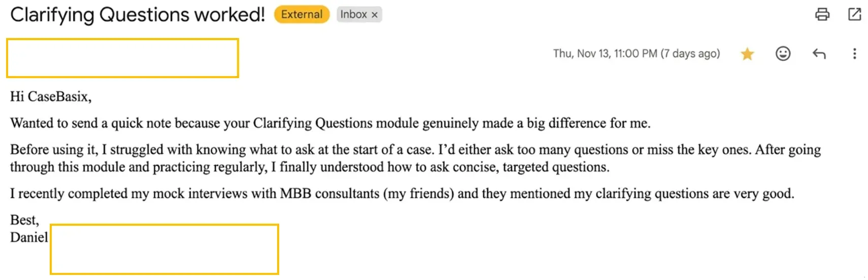
Task: Click the redacted sender box below the subject
Action: click(122, 58)
